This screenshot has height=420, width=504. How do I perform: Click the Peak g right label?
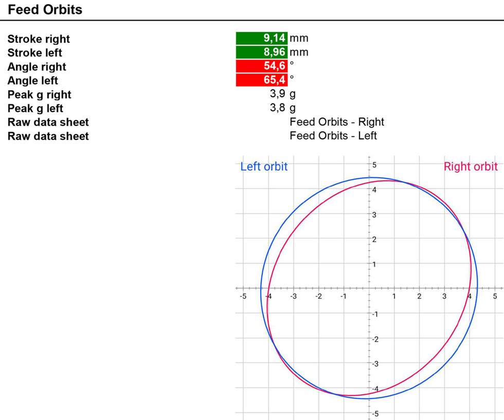39,95
